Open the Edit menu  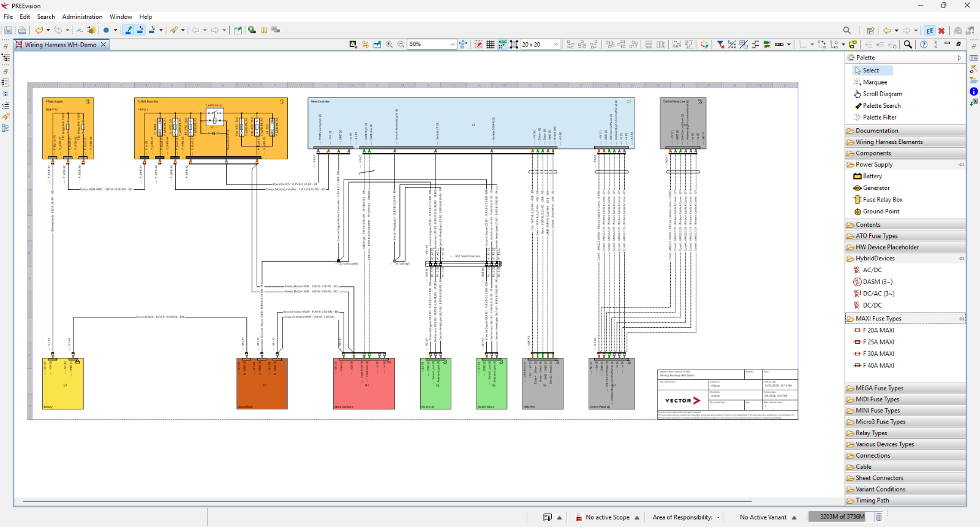(25, 17)
